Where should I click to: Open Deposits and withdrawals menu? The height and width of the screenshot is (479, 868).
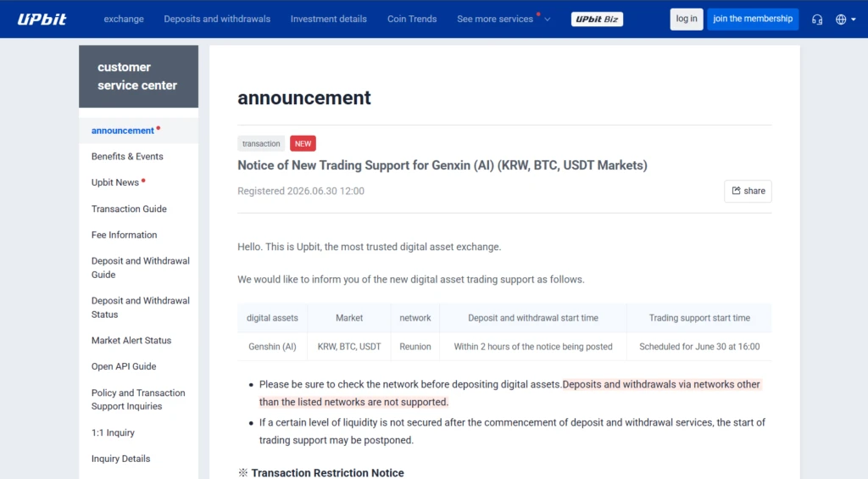(x=217, y=19)
